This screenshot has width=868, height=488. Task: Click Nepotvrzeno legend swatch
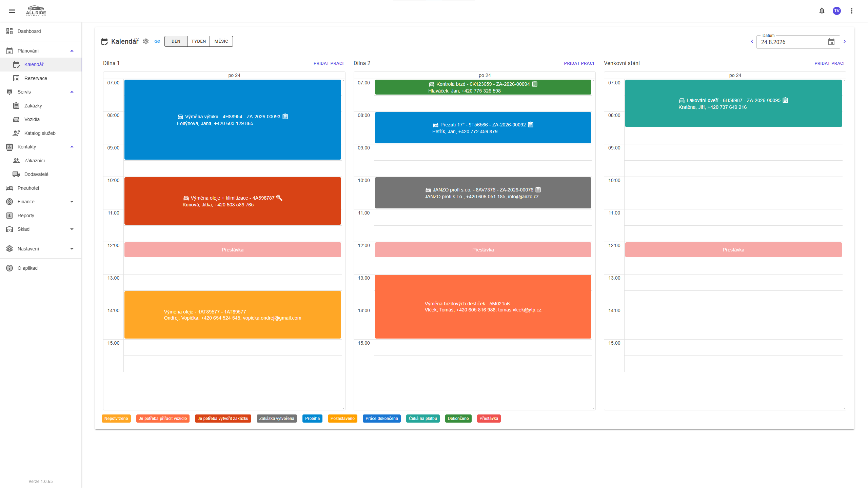click(116, 419)
